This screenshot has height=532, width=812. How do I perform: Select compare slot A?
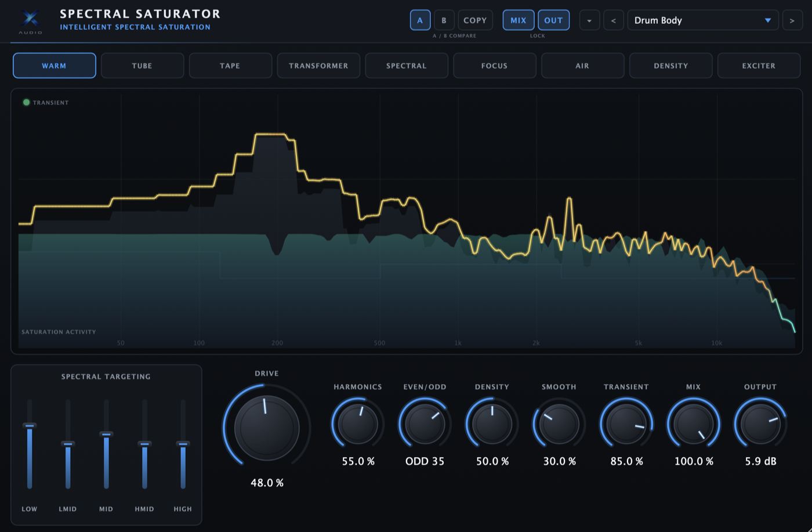[x=420, y=20]
